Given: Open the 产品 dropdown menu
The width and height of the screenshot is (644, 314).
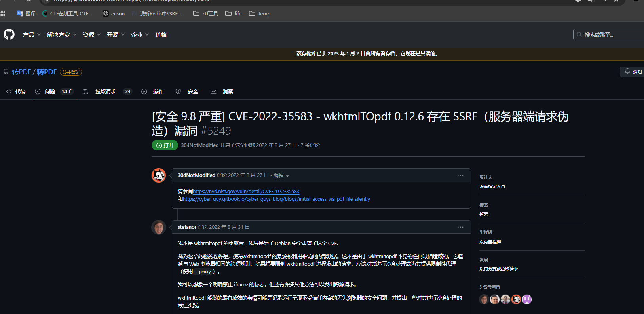Looking at the screenshot, I should tap(32, 35).
